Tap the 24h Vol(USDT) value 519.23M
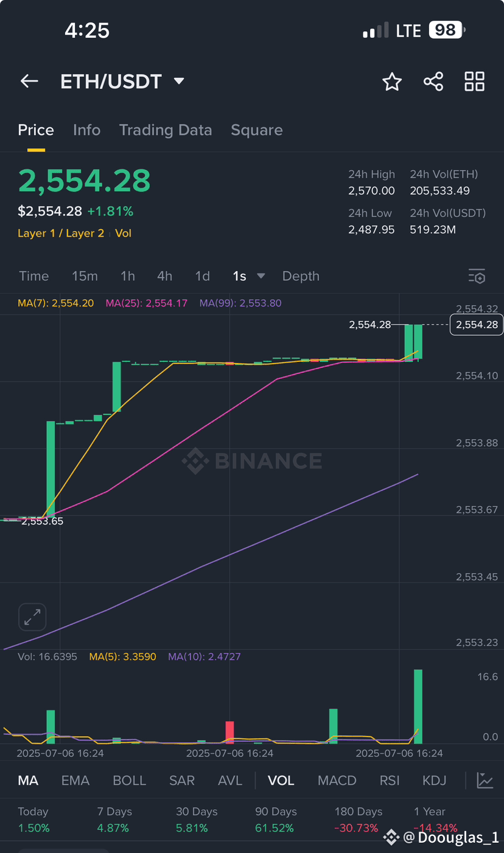 pyautogui.click(x=433, y=230)
